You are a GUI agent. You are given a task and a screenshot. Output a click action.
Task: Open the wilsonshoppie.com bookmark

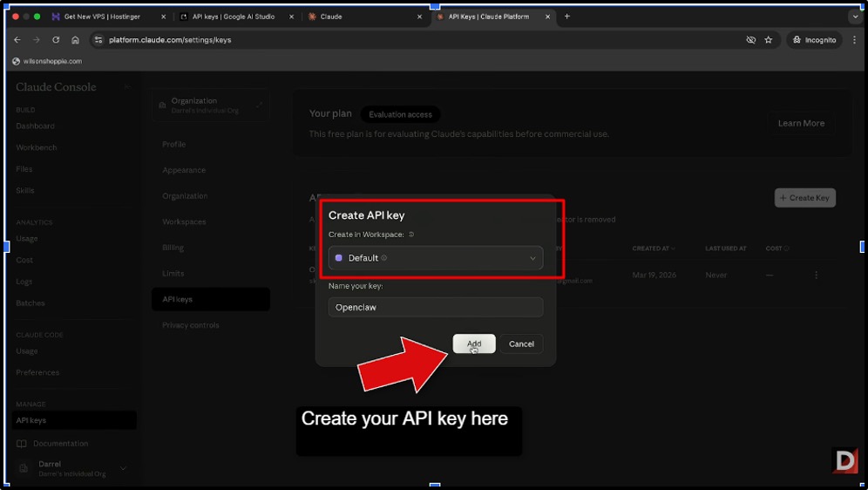(x=47, y=61)
